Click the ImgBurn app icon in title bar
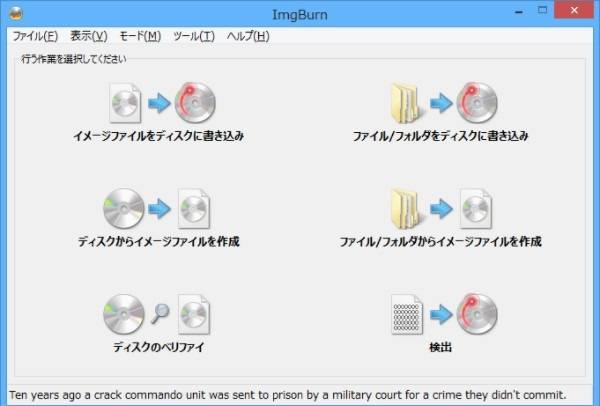 tap(16, 14)
